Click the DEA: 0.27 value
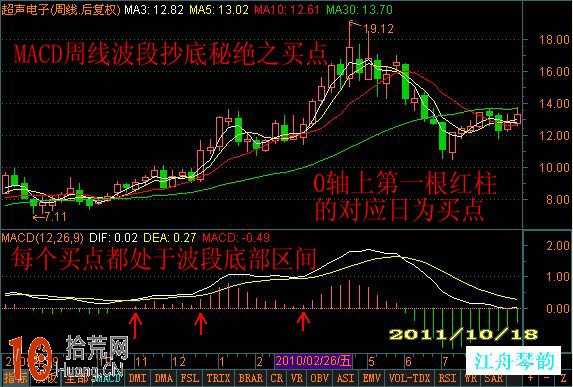Image resolution: width=573 pixels, height=387 pixels. click(169, 238)
